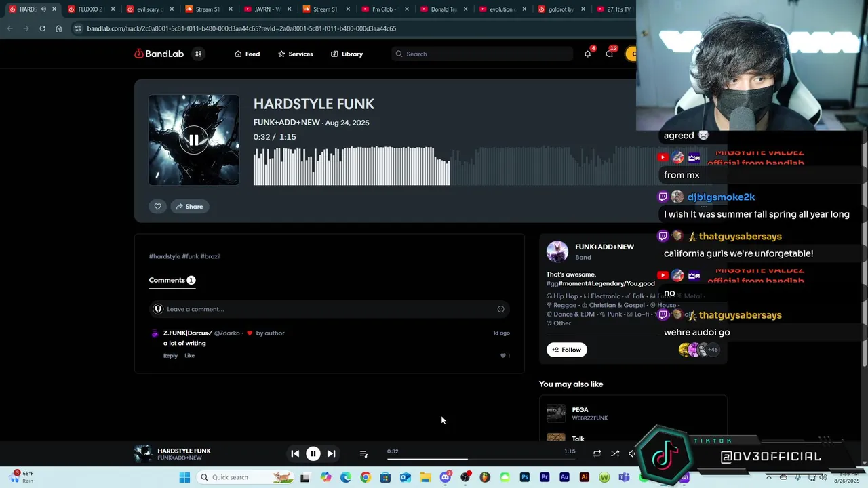This screenshot has width=868, height=488.
Task: Mute the HARDSTYLE tab via speaker icon
Action: 43,9
